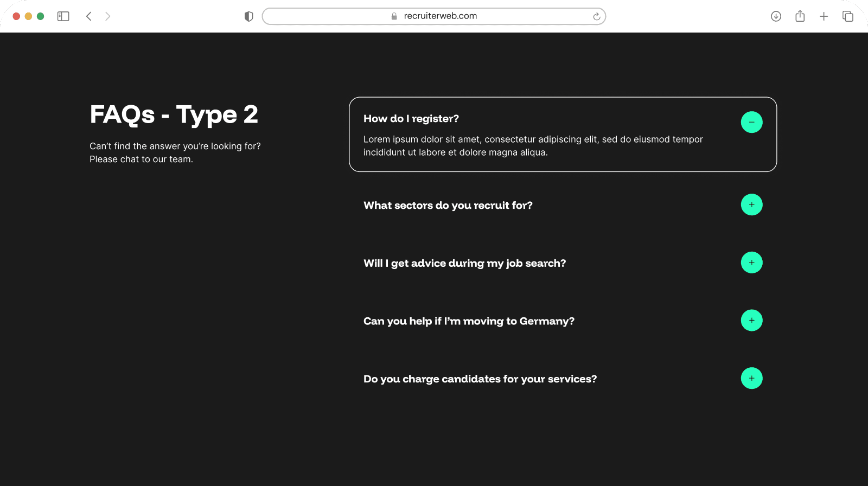
Task: Click the privacy shield icon
Action: (x=249, y=16)
